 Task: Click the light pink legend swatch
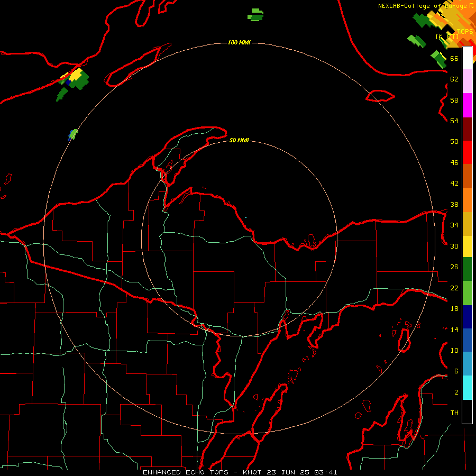click(x=467, y=81)
